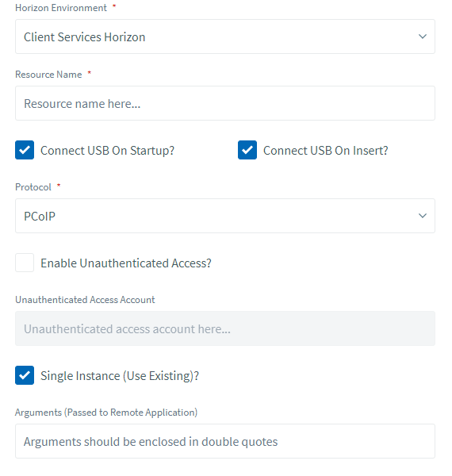Click the 'Connect USB On Insert?' label text

point(325,151)
